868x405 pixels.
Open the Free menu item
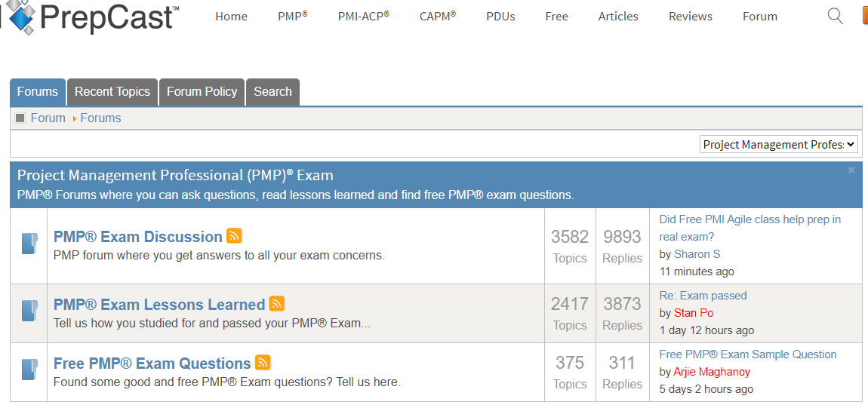pos(557,17)
